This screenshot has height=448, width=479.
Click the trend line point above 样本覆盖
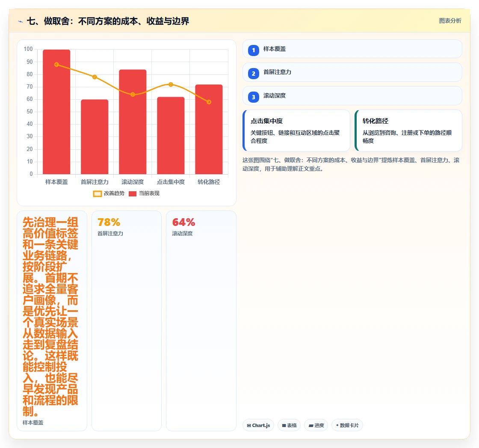pyautogui.click(x=56, y=65)
